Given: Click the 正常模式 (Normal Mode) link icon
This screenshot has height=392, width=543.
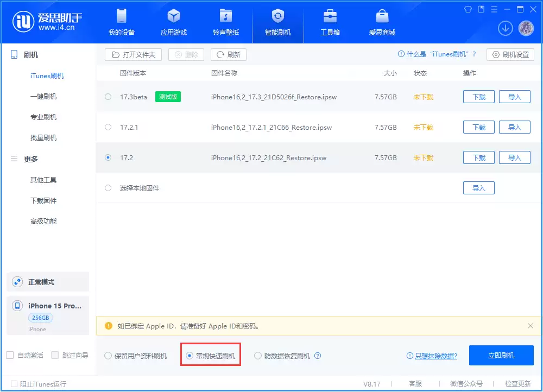Looking at the screenshot, I should [17, 282].
